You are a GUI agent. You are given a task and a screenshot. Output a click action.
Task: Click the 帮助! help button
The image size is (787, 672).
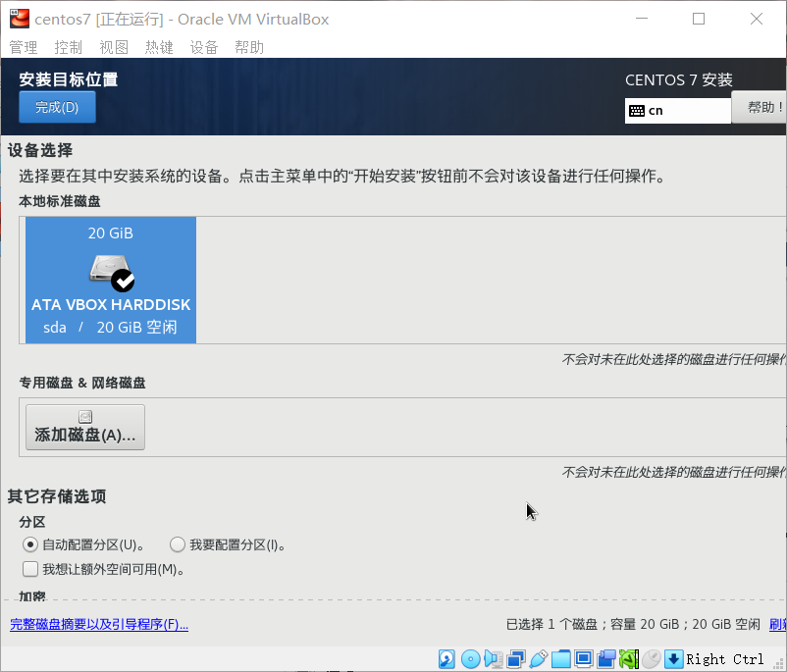pyautogui.click(x=759, y=107)
